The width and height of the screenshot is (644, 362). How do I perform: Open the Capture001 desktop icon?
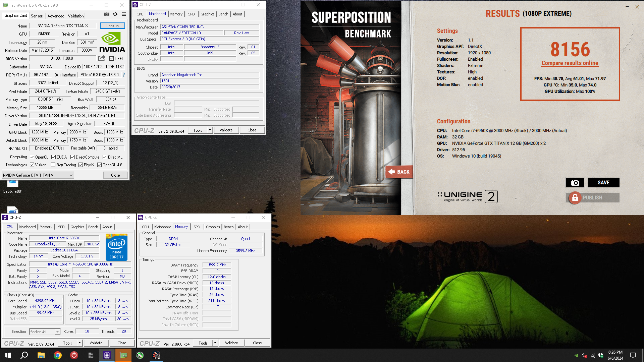click(12, 187)
